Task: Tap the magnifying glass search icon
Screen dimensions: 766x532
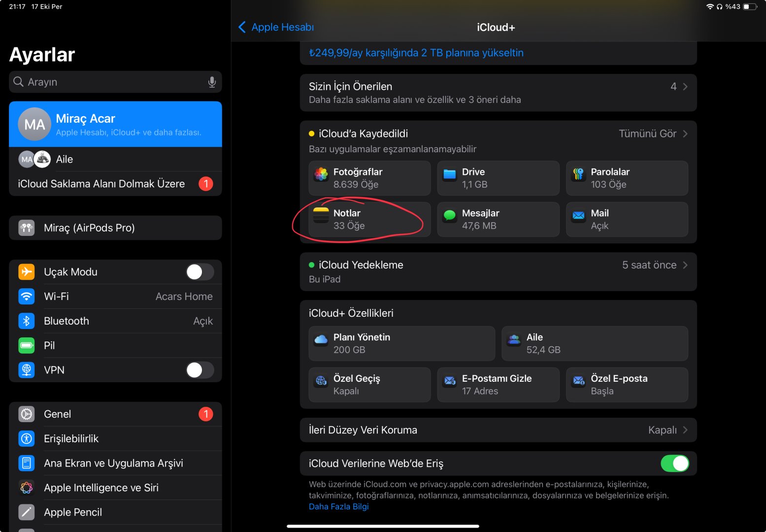Action: click(x=18, y=82)
